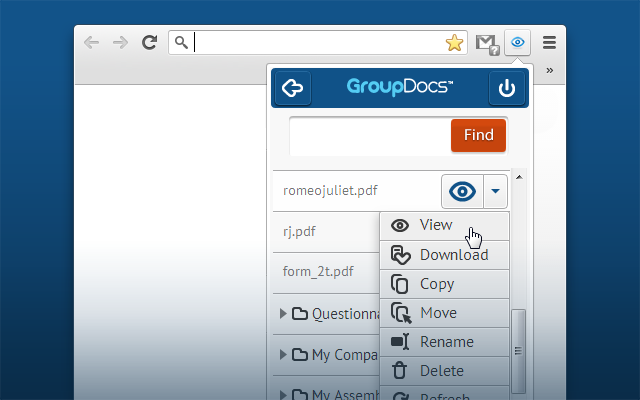Click the Delete trash can icon

click(x=400, y=371)
